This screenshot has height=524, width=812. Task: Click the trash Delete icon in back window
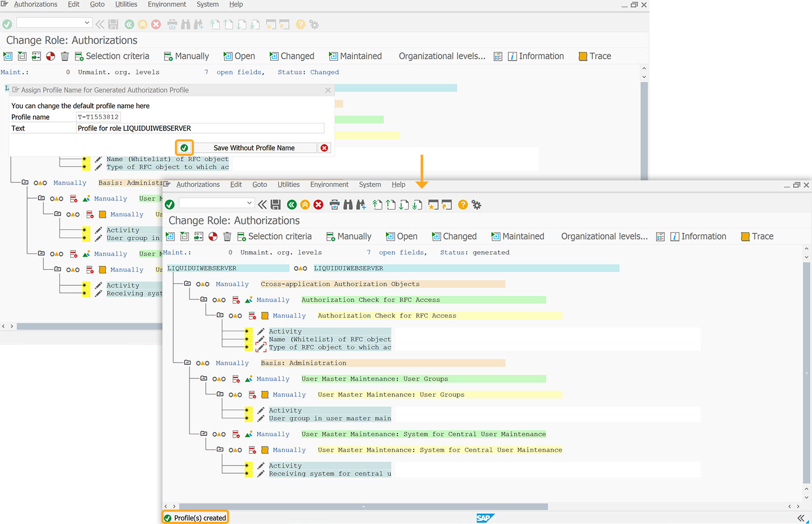(65, 56)
